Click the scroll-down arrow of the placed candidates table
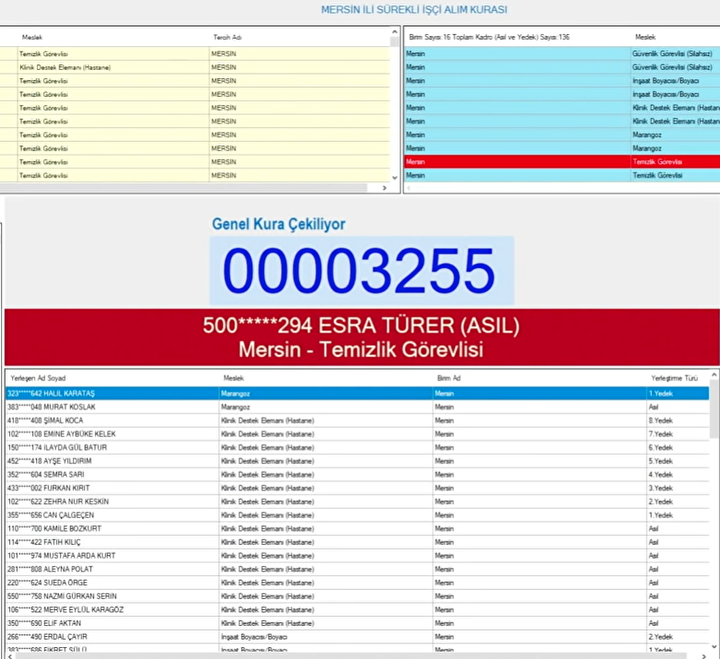720x659 pixels. point(714,646)
